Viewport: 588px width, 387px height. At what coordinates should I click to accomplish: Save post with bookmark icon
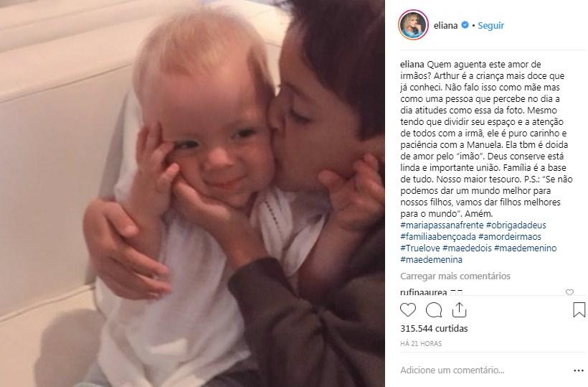579,310
